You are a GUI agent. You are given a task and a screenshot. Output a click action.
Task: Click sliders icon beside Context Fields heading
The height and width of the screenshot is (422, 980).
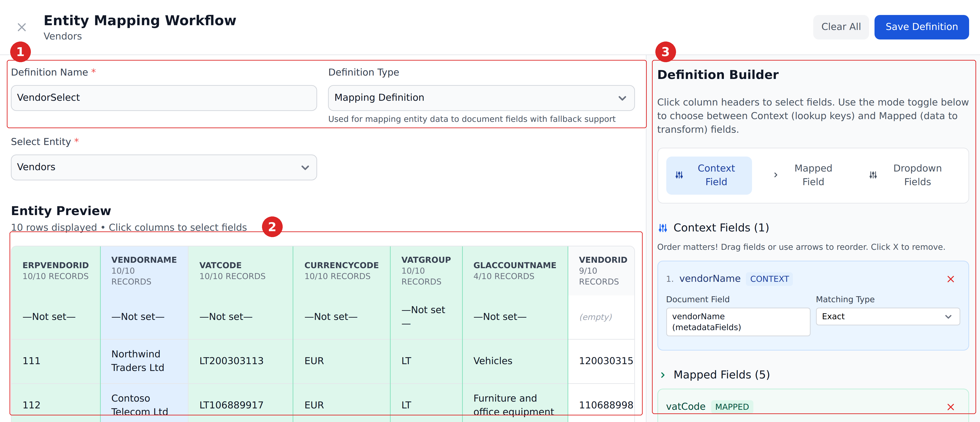663,228
